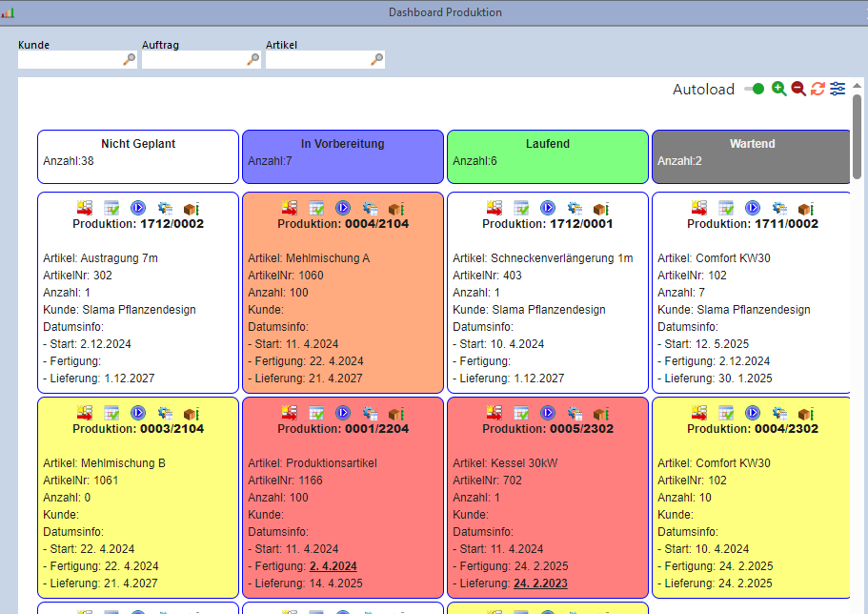Click the red export arrow icon on production 1711/0002
The width and height of the screenshot is (868, 614).
(x=698, y=207)
